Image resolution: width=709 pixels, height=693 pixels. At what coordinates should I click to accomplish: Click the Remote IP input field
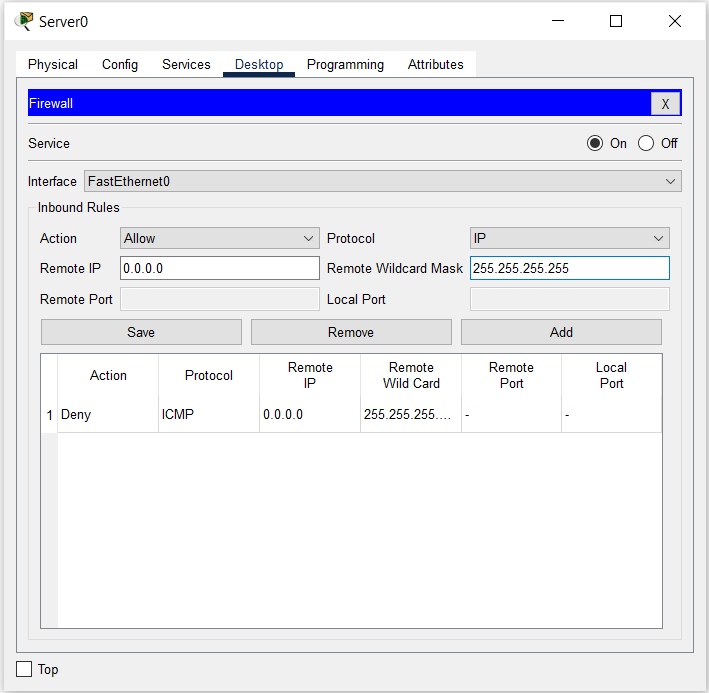(219, 268)
